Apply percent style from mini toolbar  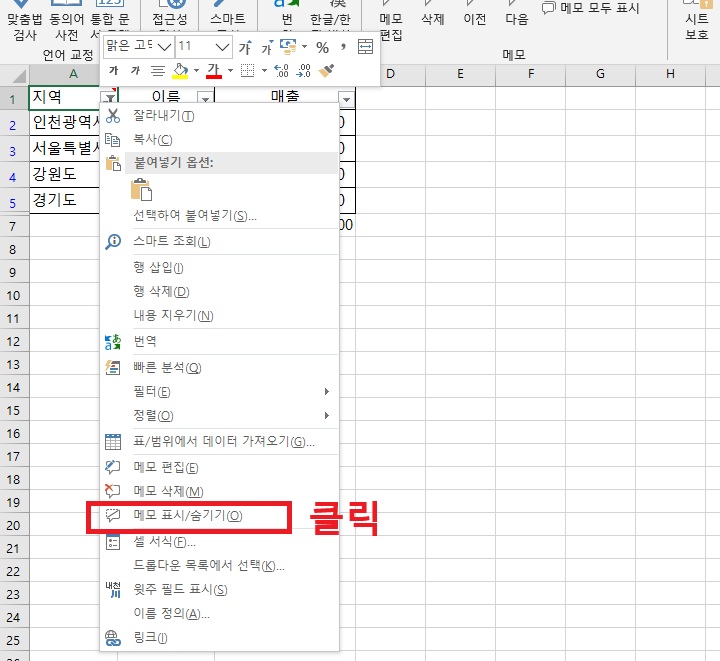pyautogui.click(x=323, y=47)
